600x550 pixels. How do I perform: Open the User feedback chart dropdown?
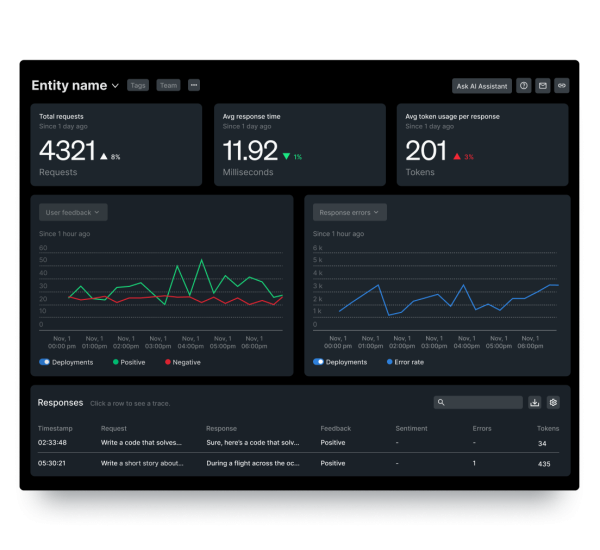click(73, 212)
